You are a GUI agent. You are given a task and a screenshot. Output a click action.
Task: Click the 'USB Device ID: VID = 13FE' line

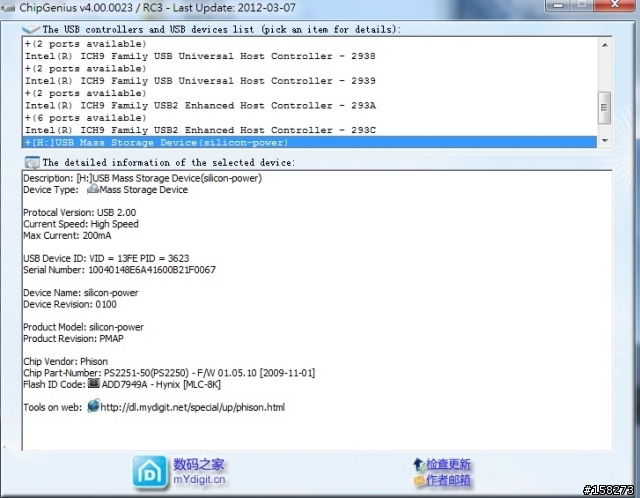106,258
